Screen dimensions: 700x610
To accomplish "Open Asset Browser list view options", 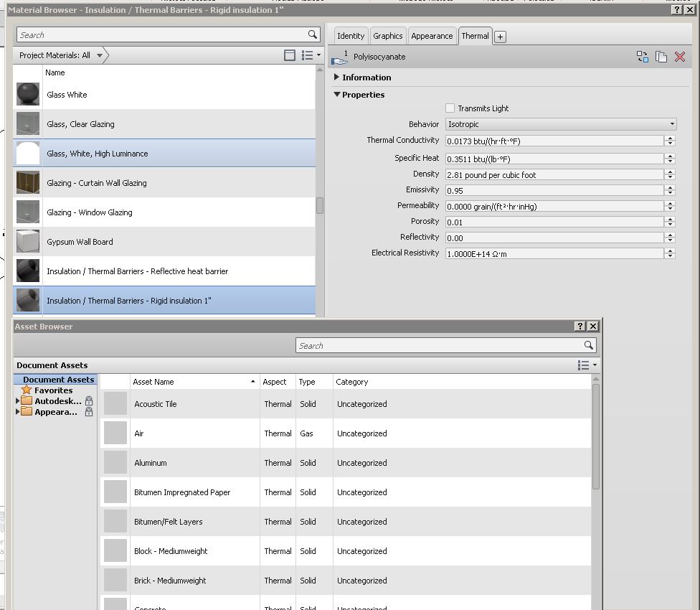I will [587, 365].
